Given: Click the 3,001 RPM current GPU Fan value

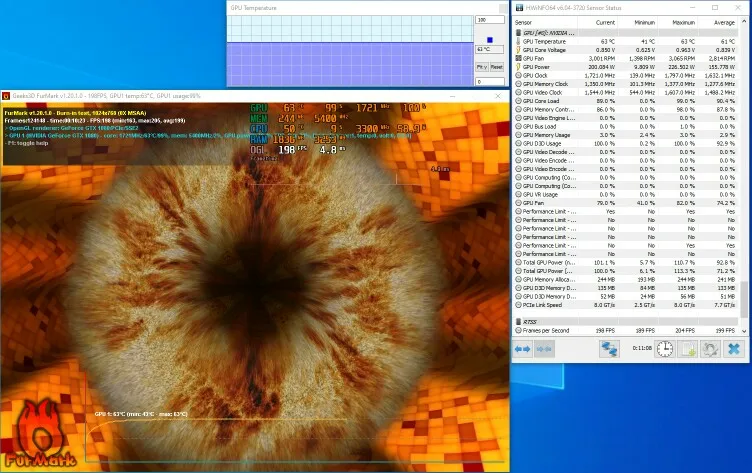Looking at the screenshot, I should click(601, 59).
